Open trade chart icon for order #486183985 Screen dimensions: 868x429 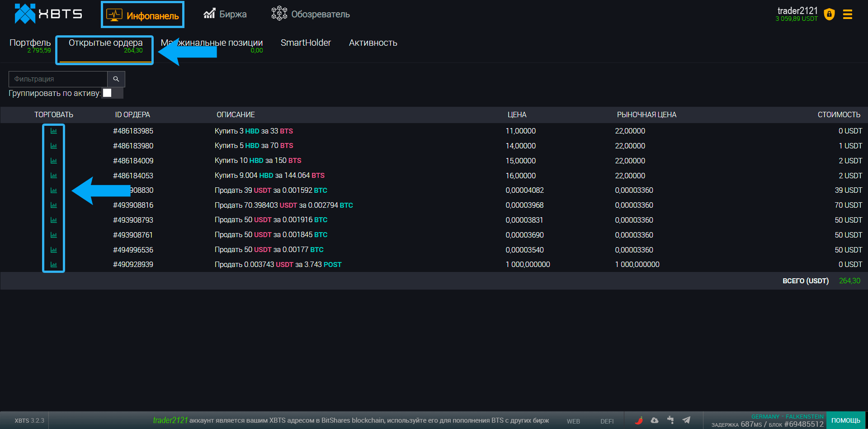(54, 131)
